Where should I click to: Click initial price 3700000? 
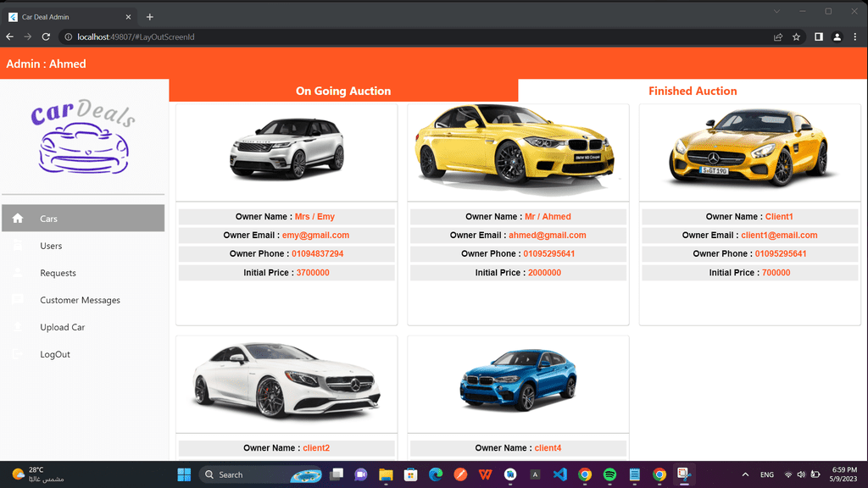pyautogui.click(x=313, y=272)
